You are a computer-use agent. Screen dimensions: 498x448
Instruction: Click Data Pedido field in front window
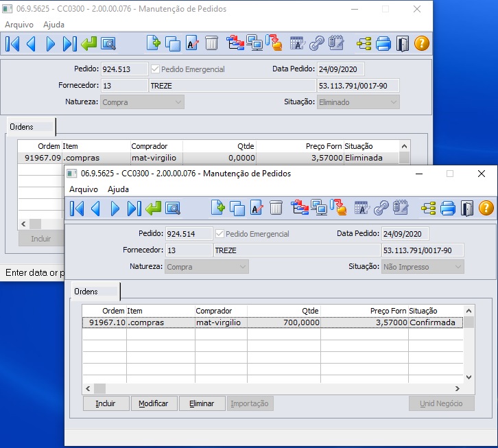tap(405, 234)
